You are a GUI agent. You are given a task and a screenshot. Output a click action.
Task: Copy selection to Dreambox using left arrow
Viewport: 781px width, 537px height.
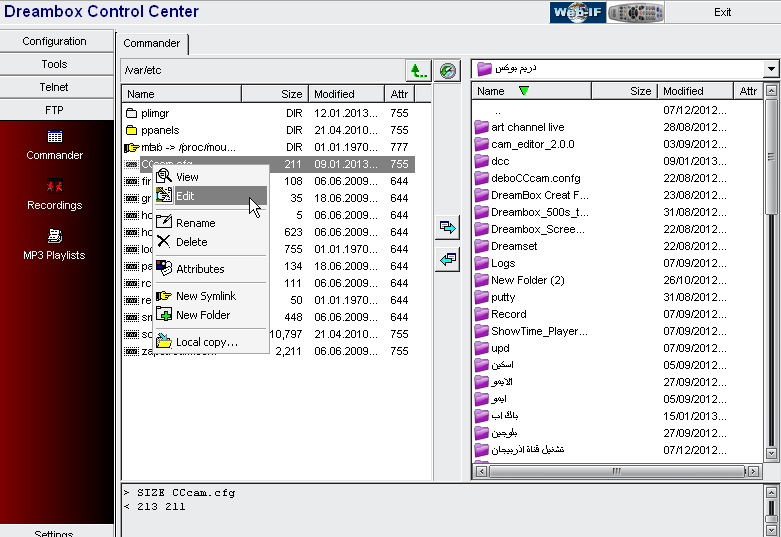[447, 260]
